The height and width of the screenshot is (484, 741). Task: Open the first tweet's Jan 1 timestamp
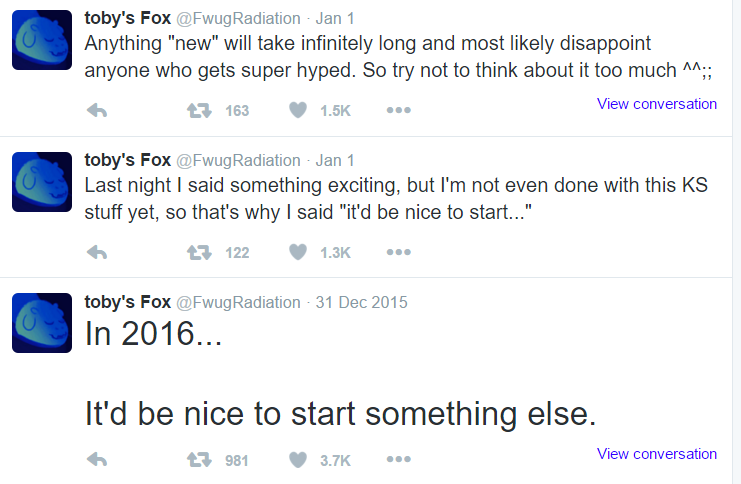pos(335,19)
